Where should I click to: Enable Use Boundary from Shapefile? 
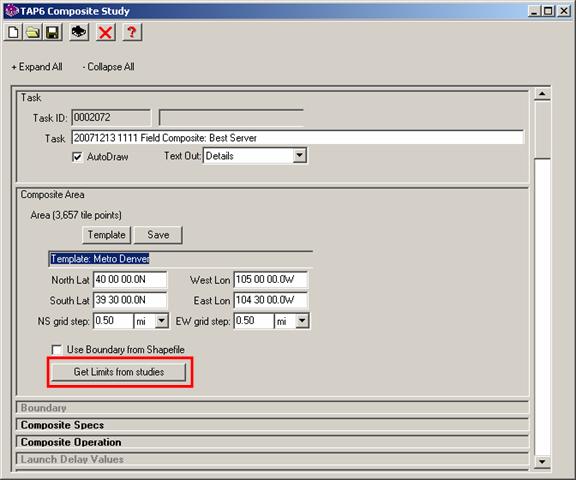coord(57,350)
